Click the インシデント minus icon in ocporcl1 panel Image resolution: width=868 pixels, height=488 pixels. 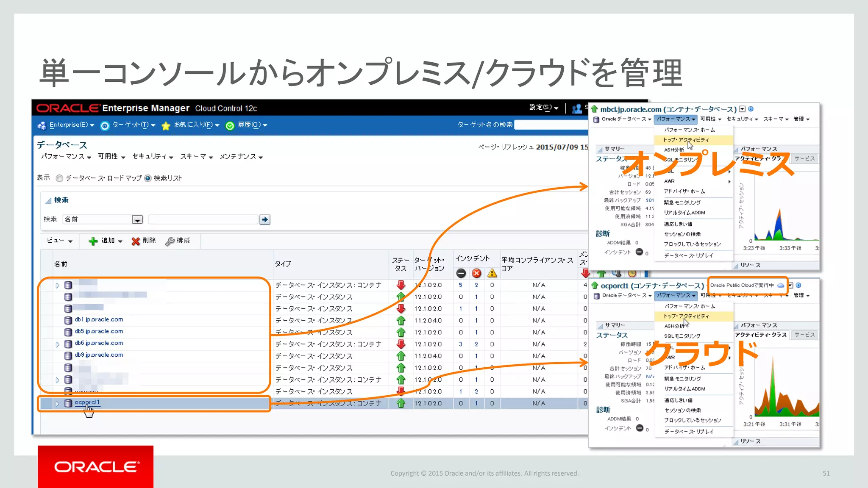click(640, 428)
